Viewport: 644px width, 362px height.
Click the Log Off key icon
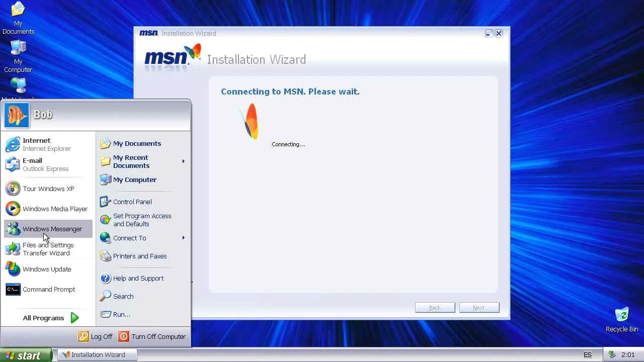coord(84,336)
